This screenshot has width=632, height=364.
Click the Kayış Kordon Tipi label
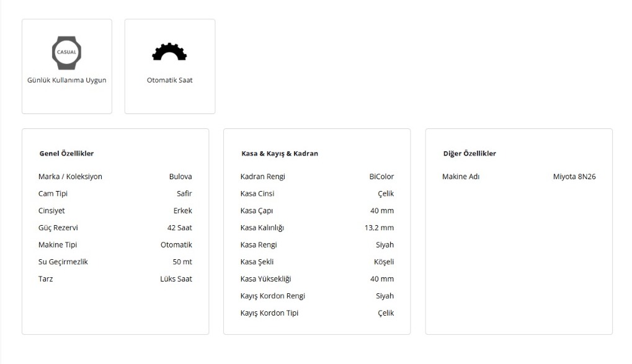click(x=269, y=313)
